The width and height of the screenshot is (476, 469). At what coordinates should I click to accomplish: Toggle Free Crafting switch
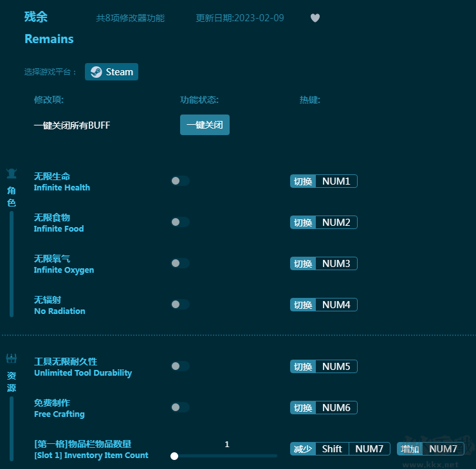pos(180,407)
